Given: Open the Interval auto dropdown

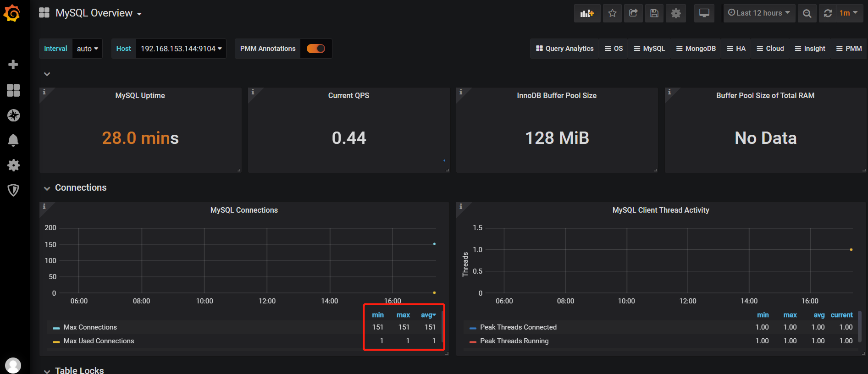Looking at the screenshot, I should tap(87, 49).
